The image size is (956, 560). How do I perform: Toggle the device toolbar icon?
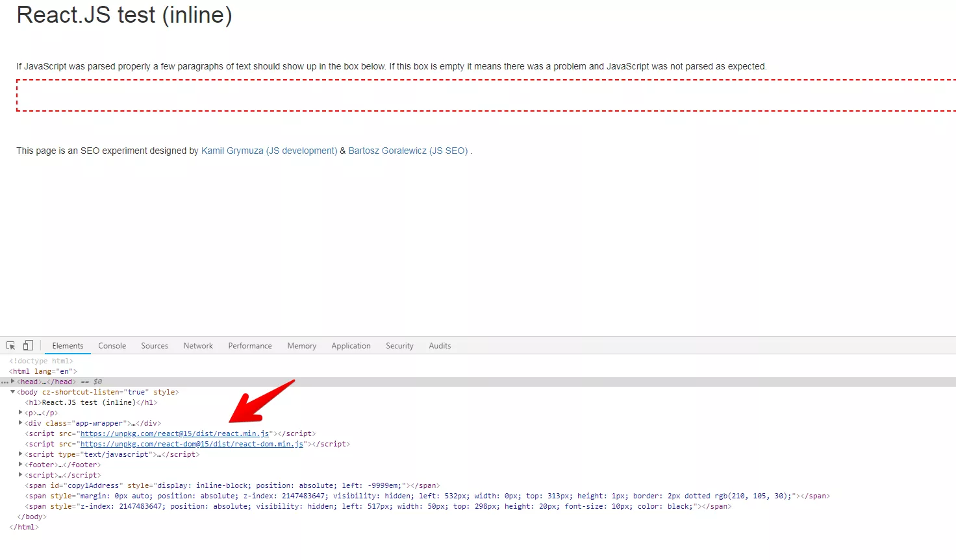28,346
